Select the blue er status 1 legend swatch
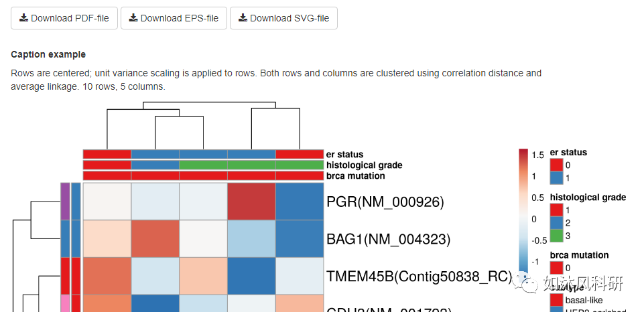The height and width of the screenshot is (312, 644). [556, 177]
